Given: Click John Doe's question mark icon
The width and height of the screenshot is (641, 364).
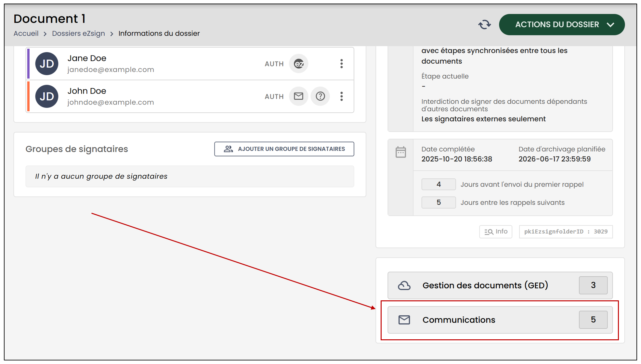Looking at the screenshot, I should (x=320, y=96).
